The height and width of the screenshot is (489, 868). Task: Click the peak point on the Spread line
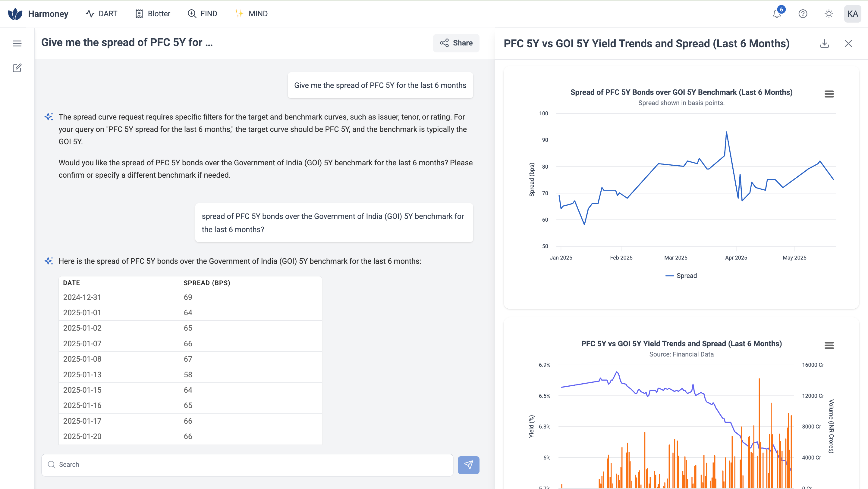[726, 132]
